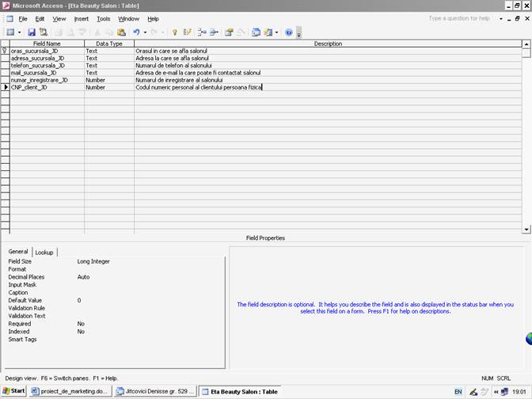The image size is (532, 399).
Task: Open the Edit menu
Action: [x=40, y=19]
